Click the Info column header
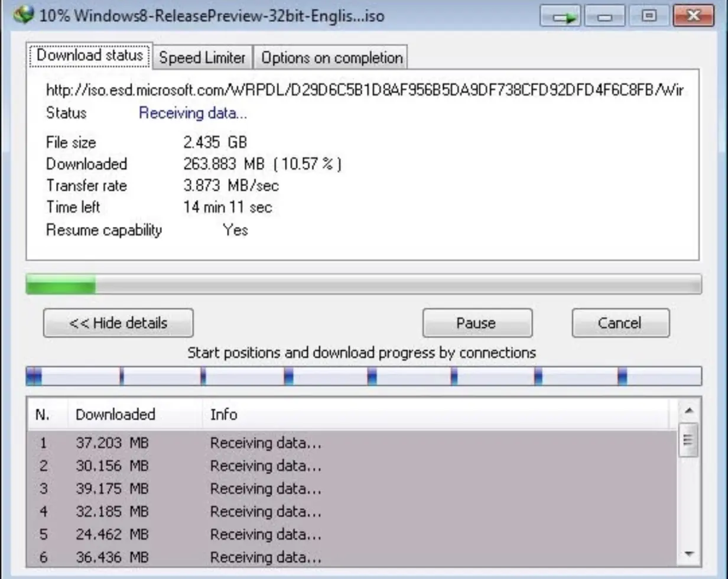728x579 pixels. pos(436,414)
